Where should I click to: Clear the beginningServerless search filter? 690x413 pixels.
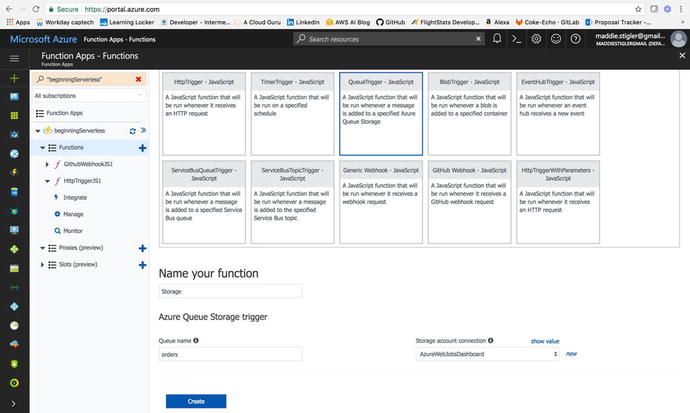(138, 78)
